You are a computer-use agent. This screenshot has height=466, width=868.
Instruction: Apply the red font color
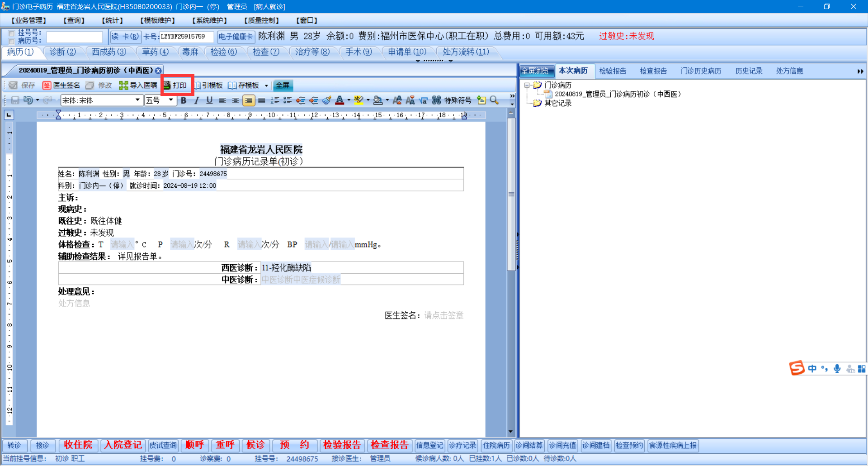coord(340,100)
